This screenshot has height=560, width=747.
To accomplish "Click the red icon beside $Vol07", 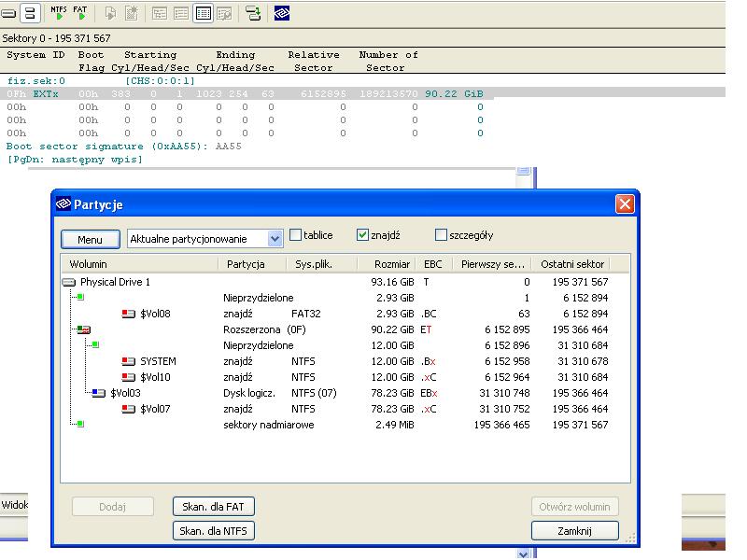I will point(128,409).
